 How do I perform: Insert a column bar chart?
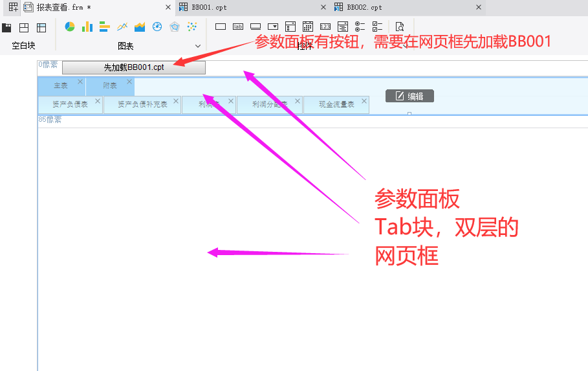point(87,27)
